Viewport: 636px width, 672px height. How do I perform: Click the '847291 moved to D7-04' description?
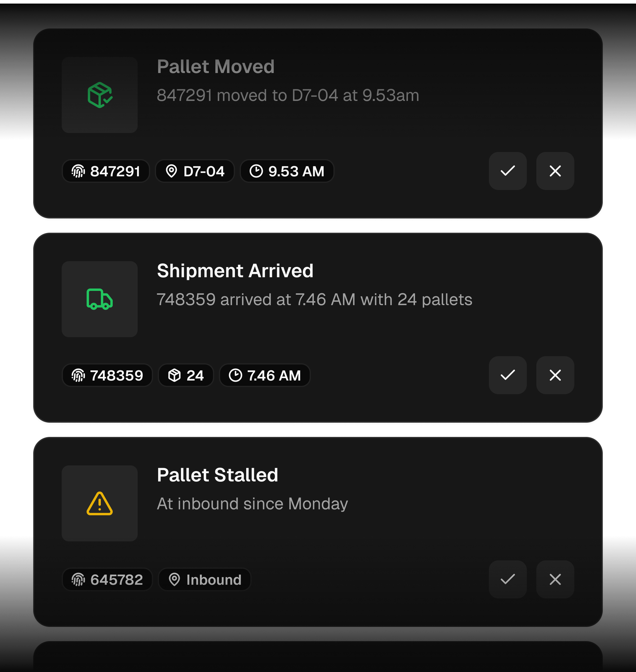288,95
